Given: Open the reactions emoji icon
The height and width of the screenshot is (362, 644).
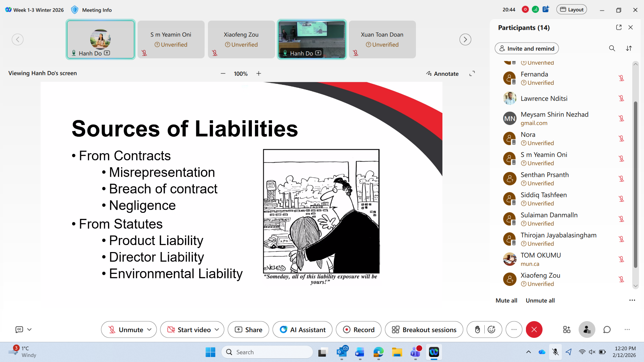Looking at the screenshot, I should tap(491, 329).
